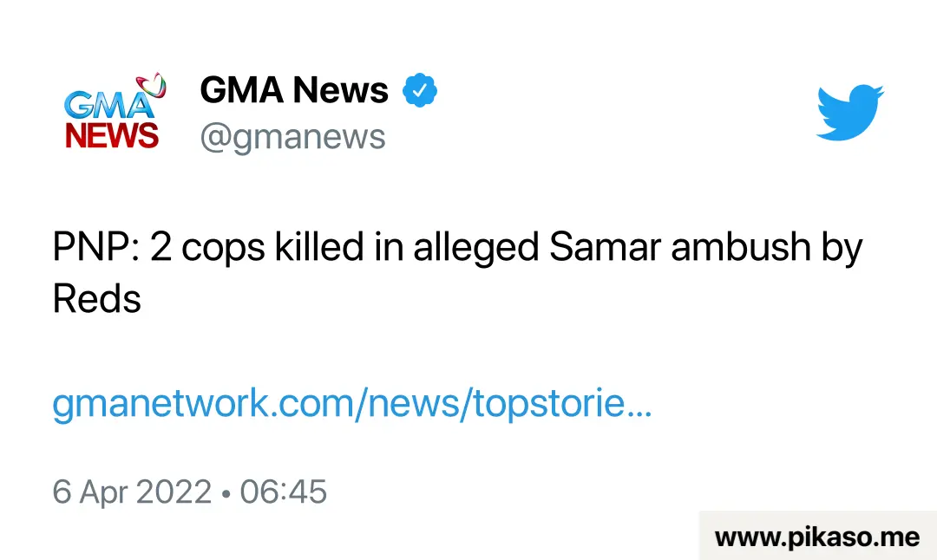The height and width of the screenshot is (560, 937).
Task: Click the blue verified checkmark badge
Action: [x=420, y=90]
